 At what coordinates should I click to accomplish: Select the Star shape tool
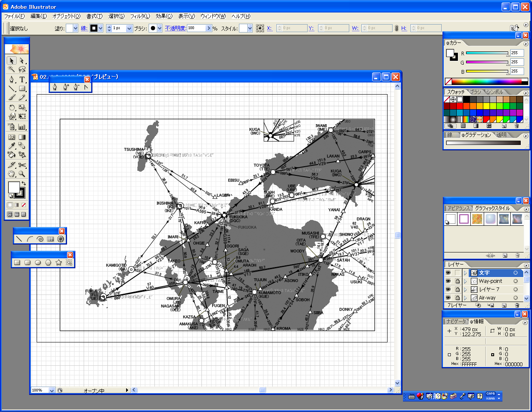coord(59,262)
